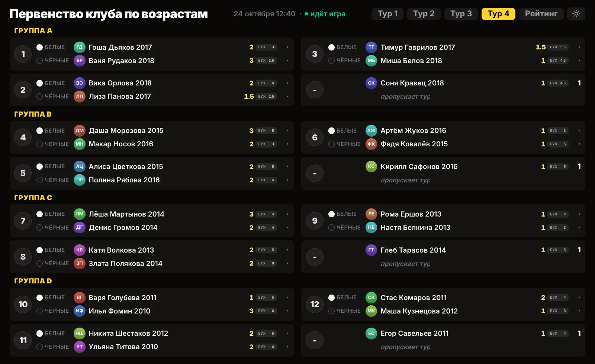This screenshot has height=364, width=595.
Task: Click БУХ 5.5 badge of Тимур Гаврилов
Action: click(x=558, y=47)
